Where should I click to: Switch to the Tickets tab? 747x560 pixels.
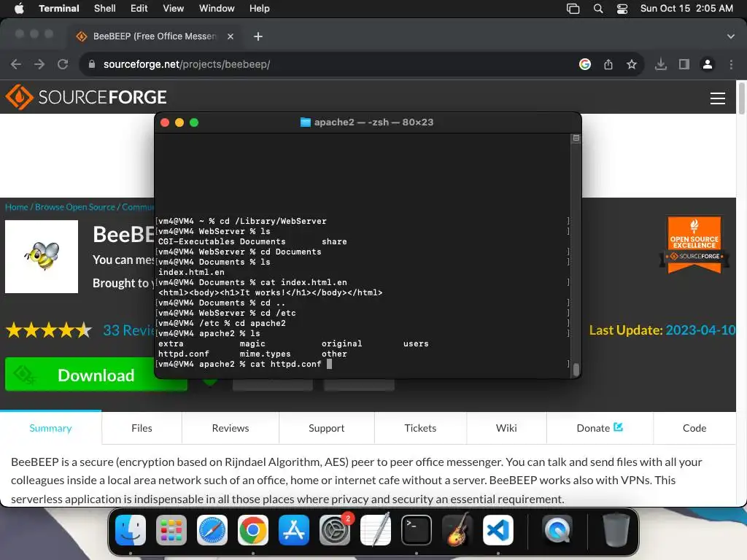[420, 428]
